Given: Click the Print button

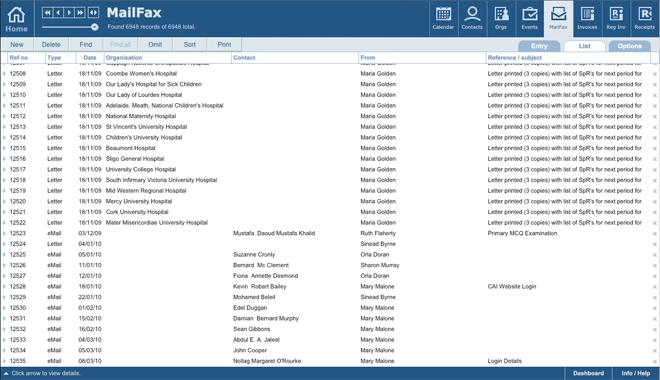Looking at the screenshot, I should [x=224, y=45].
